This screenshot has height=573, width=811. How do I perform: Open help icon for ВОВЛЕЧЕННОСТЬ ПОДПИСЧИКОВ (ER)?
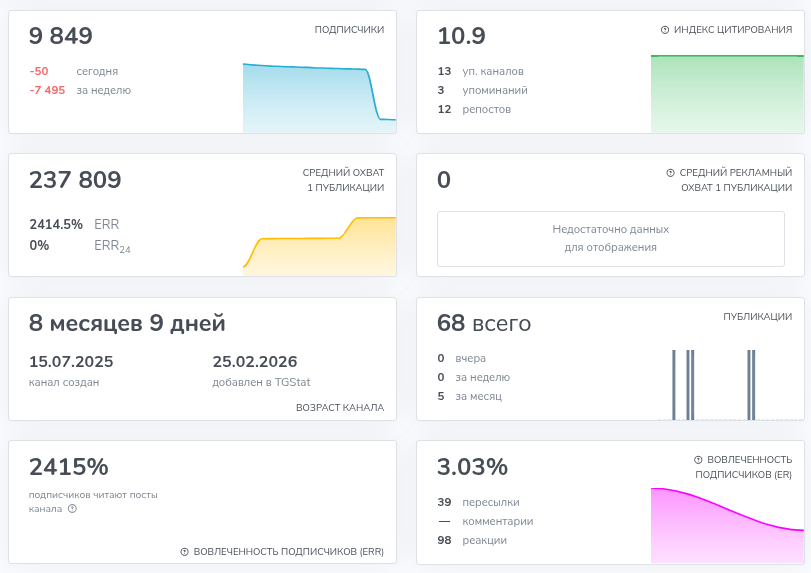click(698, 460)
